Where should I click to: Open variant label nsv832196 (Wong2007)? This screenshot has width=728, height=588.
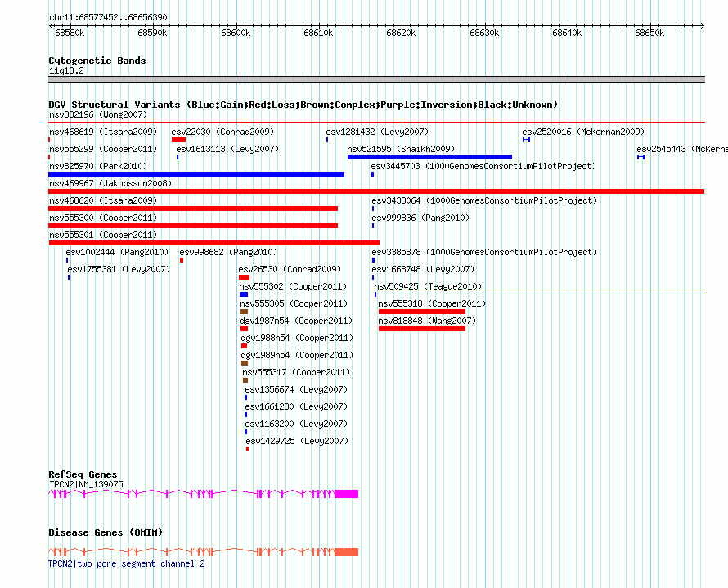pos(98,114)
